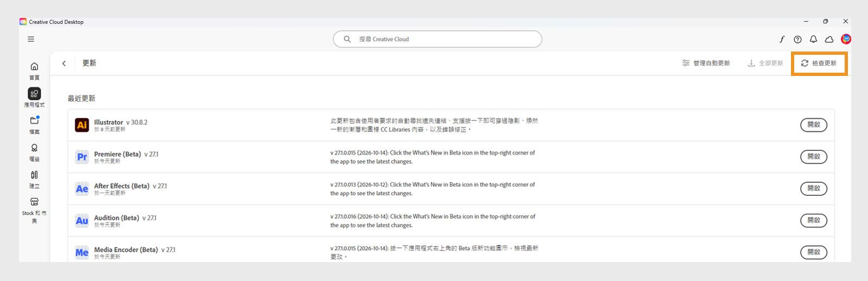The height and width of the screenshot is (281, 868).
Task: Open After Effects (Beta) with 開啟 button
Action: [x=814, y=189]
